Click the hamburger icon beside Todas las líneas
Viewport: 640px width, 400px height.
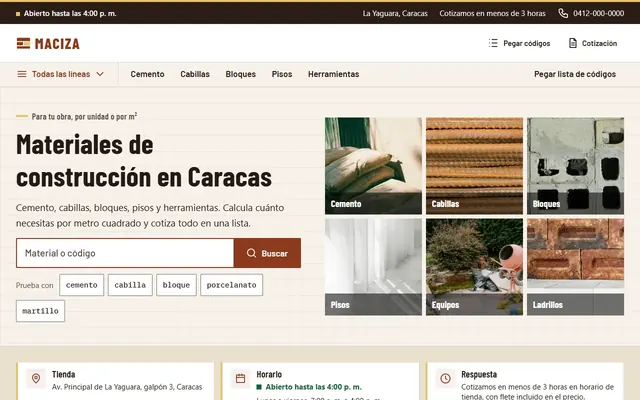[x=22, y=74]
